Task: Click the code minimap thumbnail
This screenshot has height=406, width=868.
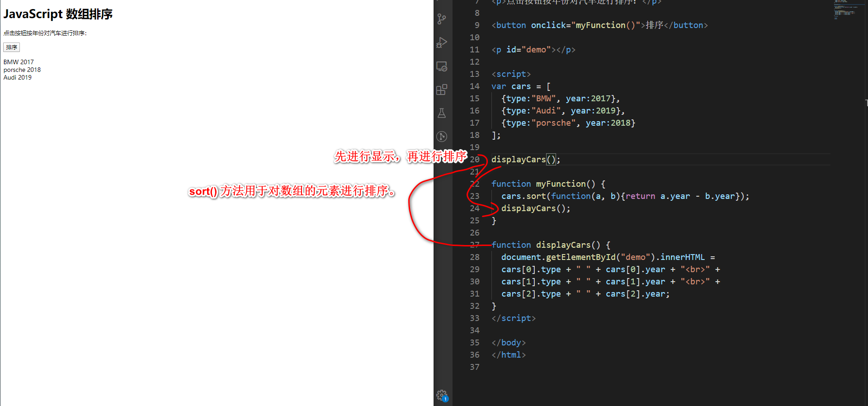Action: [x=845, y=9]
